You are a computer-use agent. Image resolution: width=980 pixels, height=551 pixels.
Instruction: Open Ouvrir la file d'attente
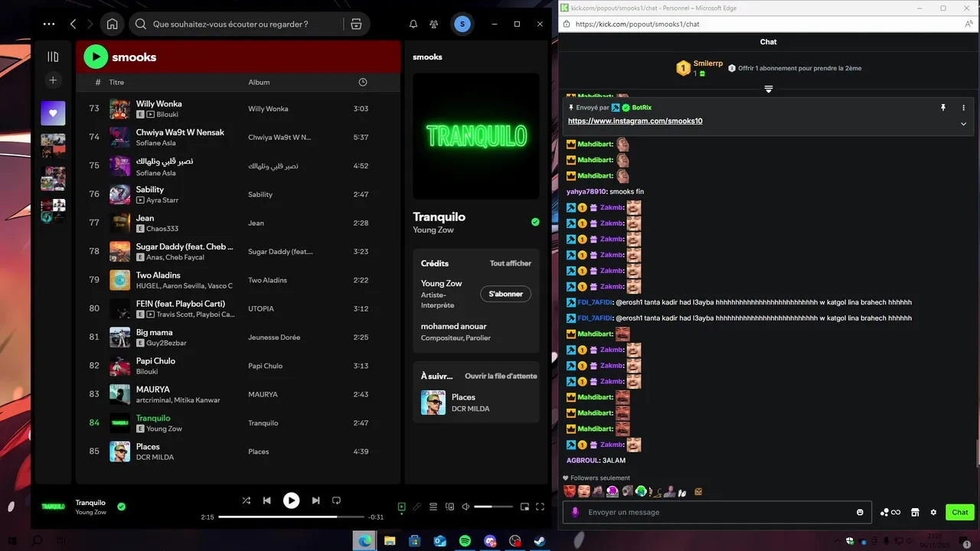click(x=501, y=376)
